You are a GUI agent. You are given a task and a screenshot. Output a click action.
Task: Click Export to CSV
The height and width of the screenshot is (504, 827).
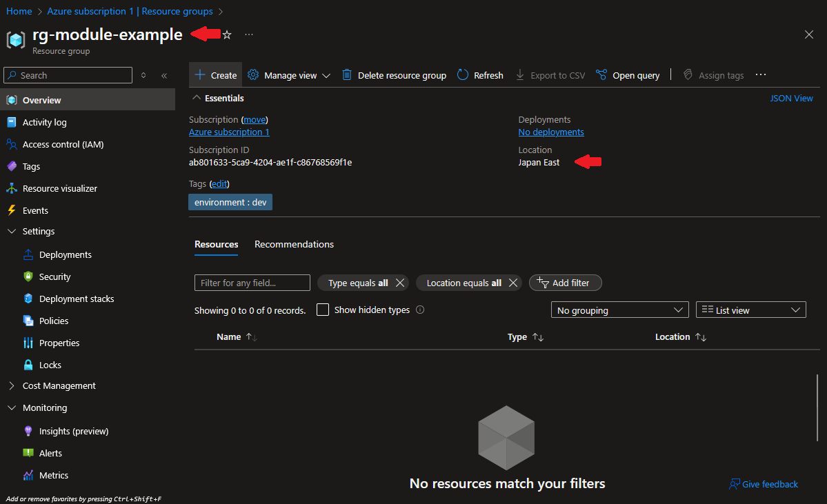550,75
